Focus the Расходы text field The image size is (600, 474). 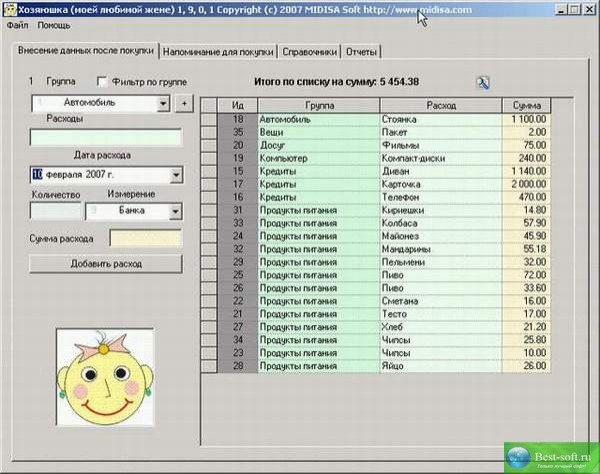point(106,138)
